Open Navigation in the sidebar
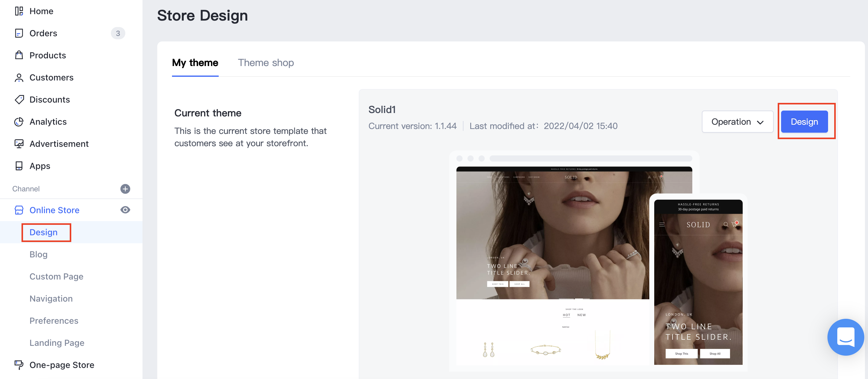Viewport: 868px width, 379px height. (x=51, y=299)
